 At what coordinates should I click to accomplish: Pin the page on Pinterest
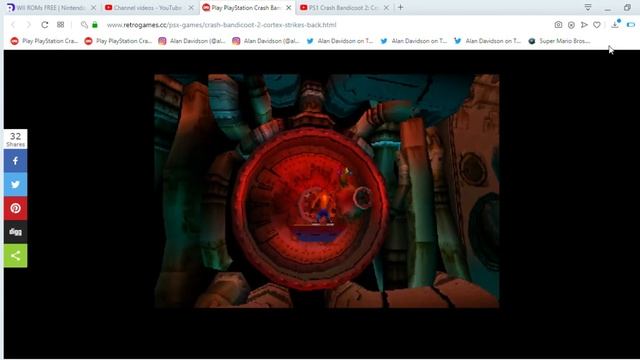click(x=16, y=208)
